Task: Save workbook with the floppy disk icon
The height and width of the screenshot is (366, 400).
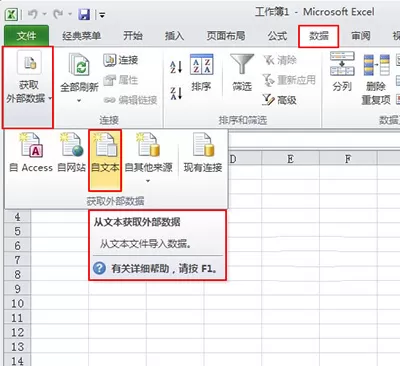Action: (84, 15)
